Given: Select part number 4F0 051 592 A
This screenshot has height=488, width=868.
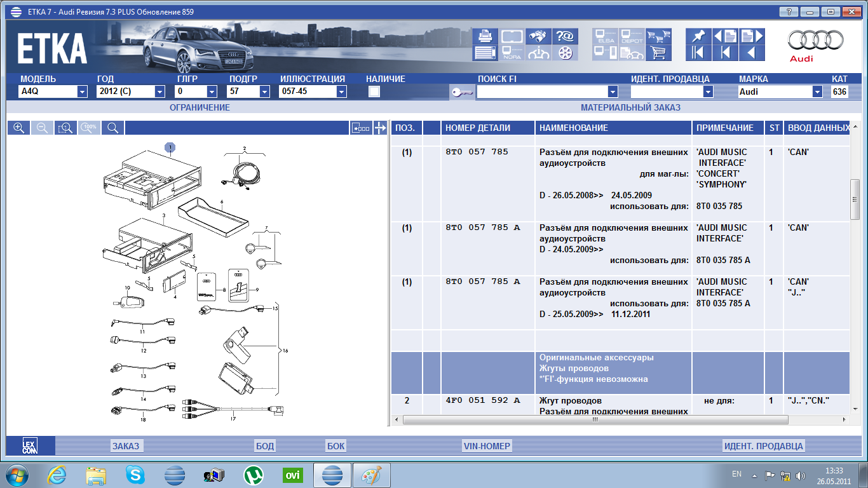Looking at the screenshot, I should [482, 401].
